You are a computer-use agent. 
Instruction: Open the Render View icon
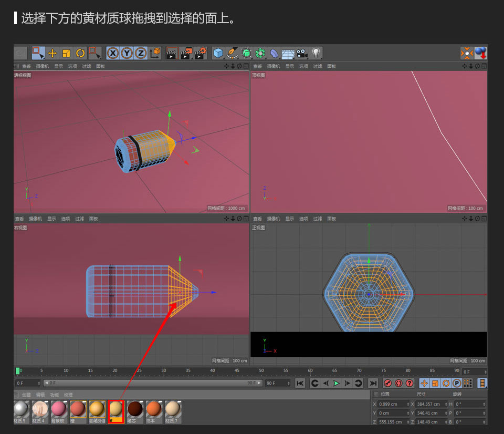click(172, 53)
